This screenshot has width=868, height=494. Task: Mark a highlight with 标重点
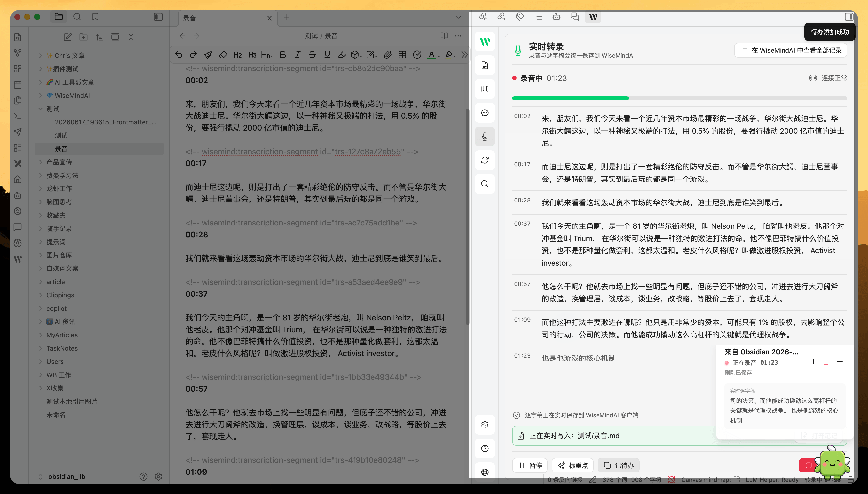(x=573, y=465)
